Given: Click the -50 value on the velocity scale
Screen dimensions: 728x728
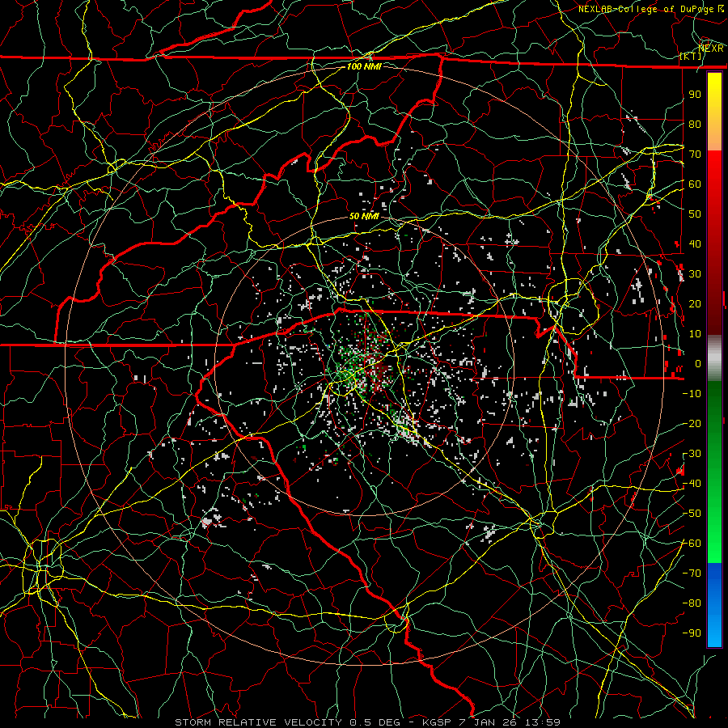Looking at the screenshot, I should pyautogui.click(x=692, y=514).
